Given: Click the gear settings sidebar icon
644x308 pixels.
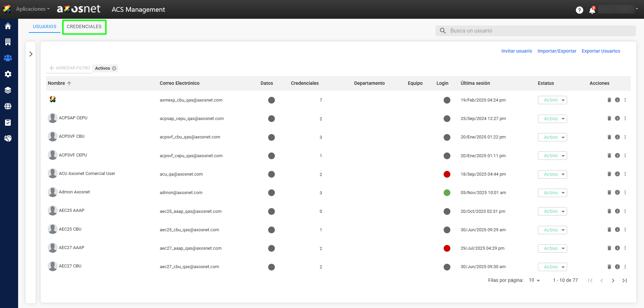Looking at the screenshot, I should pos(8,74).
